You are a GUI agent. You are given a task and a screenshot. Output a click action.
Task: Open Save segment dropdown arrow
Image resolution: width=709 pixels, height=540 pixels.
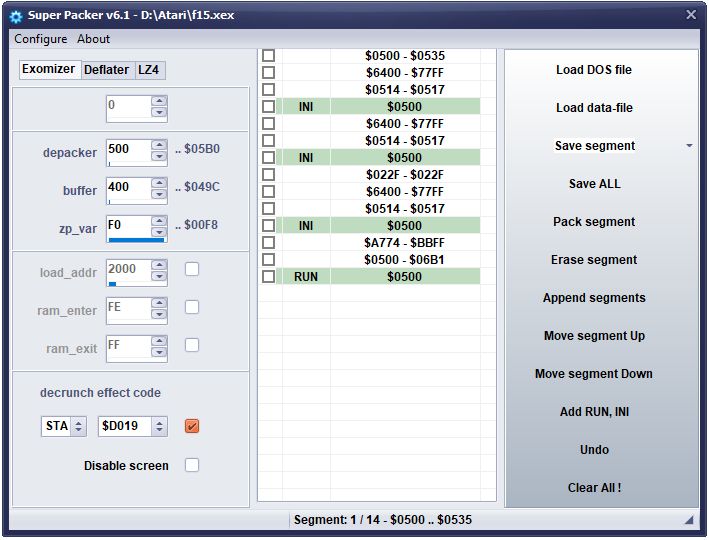click(689, 146)
